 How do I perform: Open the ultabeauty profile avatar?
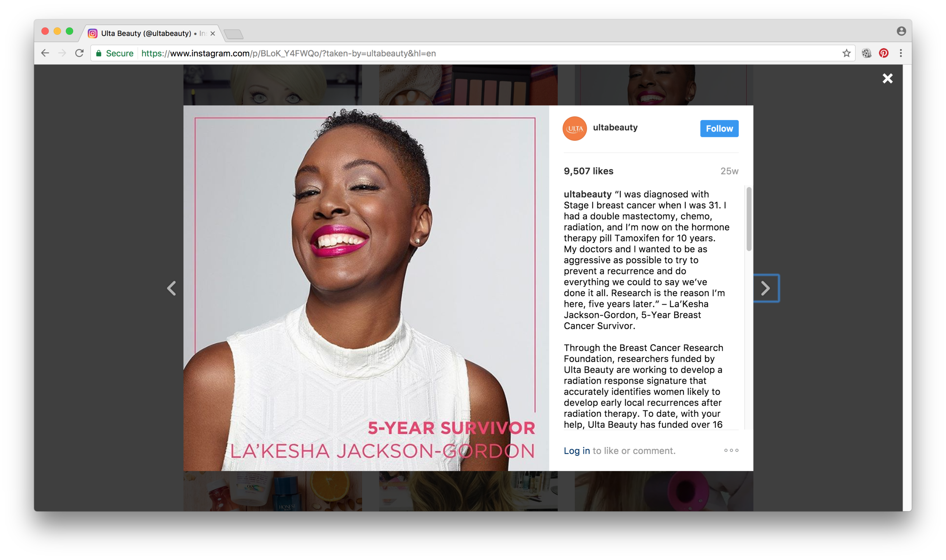click(574, 129)
